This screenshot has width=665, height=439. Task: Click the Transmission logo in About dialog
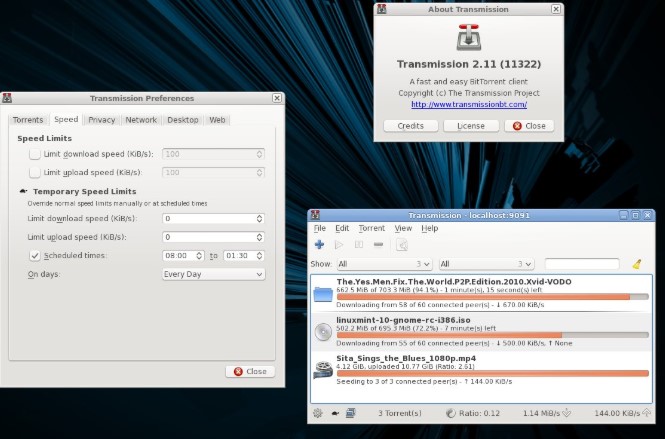[x=468, y=37]
